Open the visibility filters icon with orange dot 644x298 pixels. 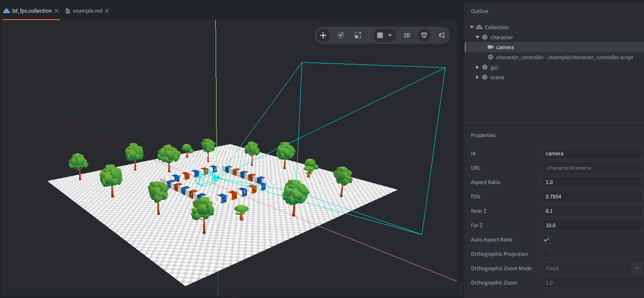click(441, 36)
